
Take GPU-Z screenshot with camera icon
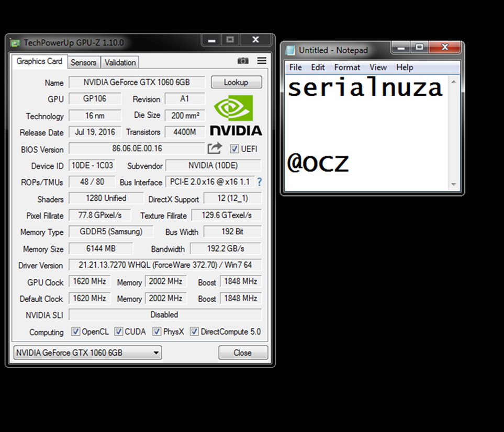[243, 61]
